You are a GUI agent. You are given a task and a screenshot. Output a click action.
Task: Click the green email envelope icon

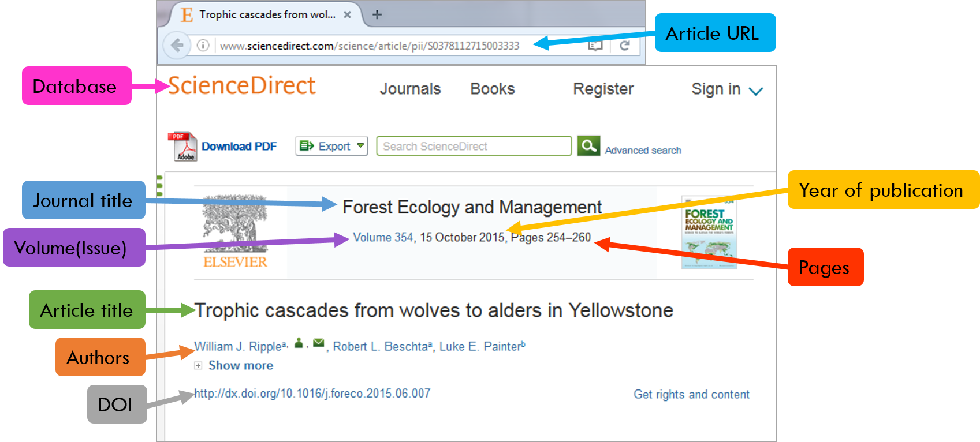pyautogui.click(x=319, y=343)
